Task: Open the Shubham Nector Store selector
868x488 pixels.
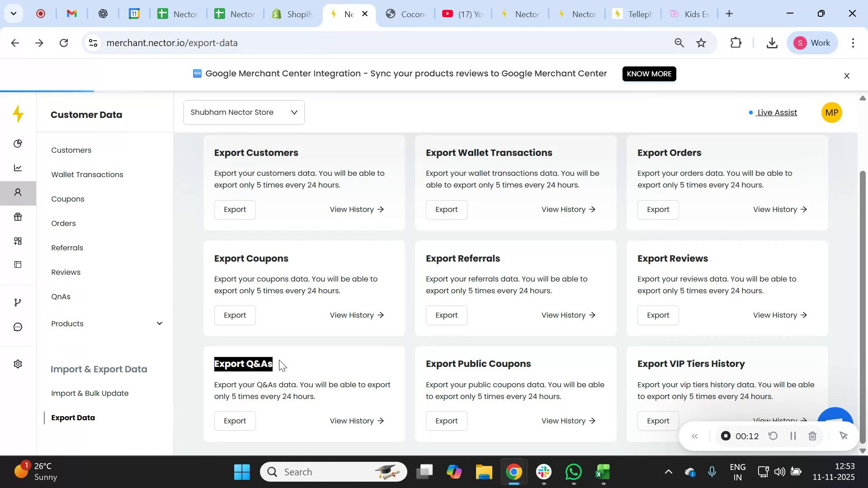Action: 244,112
